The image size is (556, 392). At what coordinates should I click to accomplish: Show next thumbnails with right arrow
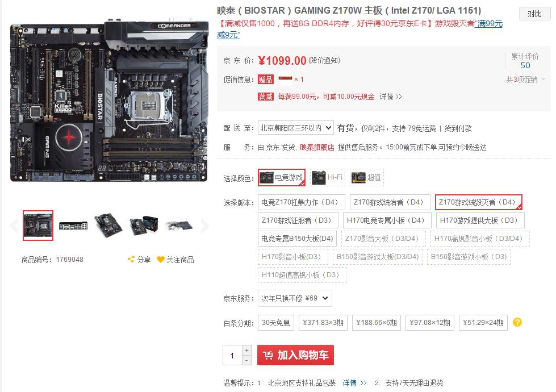tap(204, 226)
